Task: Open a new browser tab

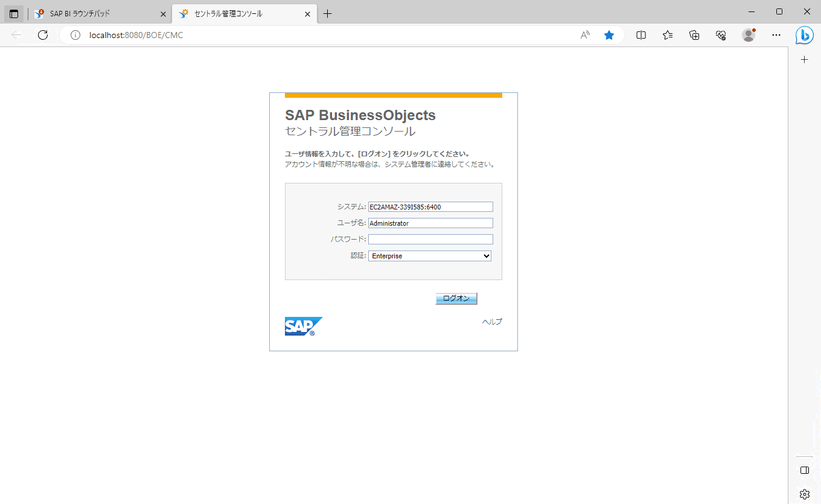Action: pyautogui.click(x=328, y=14)
